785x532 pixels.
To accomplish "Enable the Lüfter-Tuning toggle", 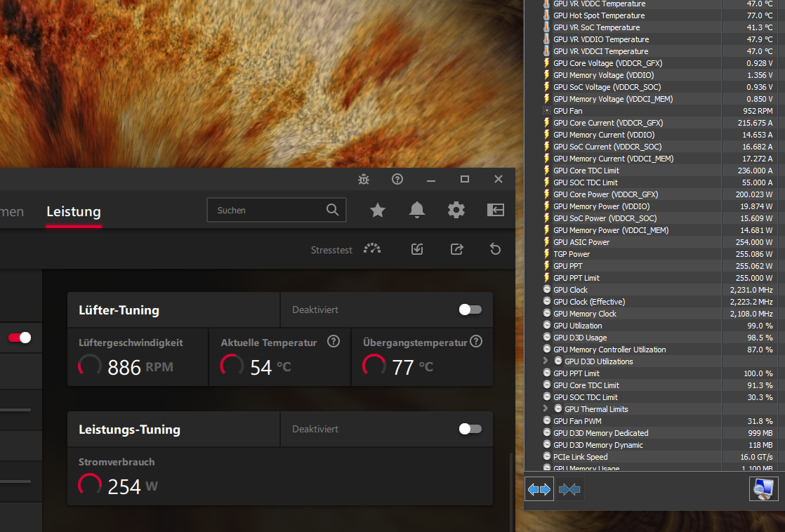I will [x=469, y=310].
